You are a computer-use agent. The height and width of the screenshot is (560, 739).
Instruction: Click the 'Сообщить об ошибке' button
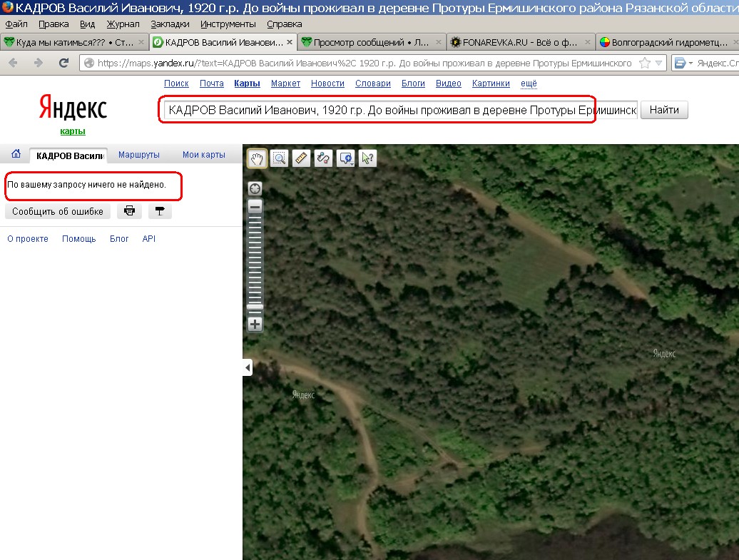(58, 211)
